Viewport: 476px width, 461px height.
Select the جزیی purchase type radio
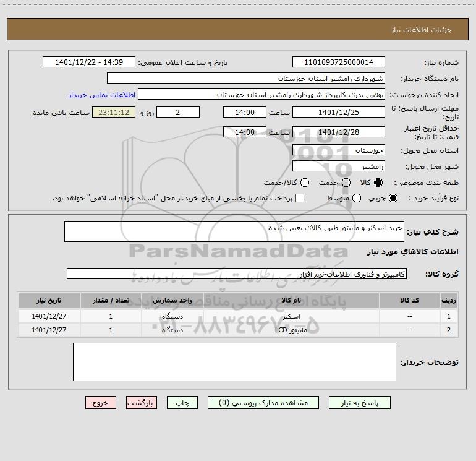(393, 198)
